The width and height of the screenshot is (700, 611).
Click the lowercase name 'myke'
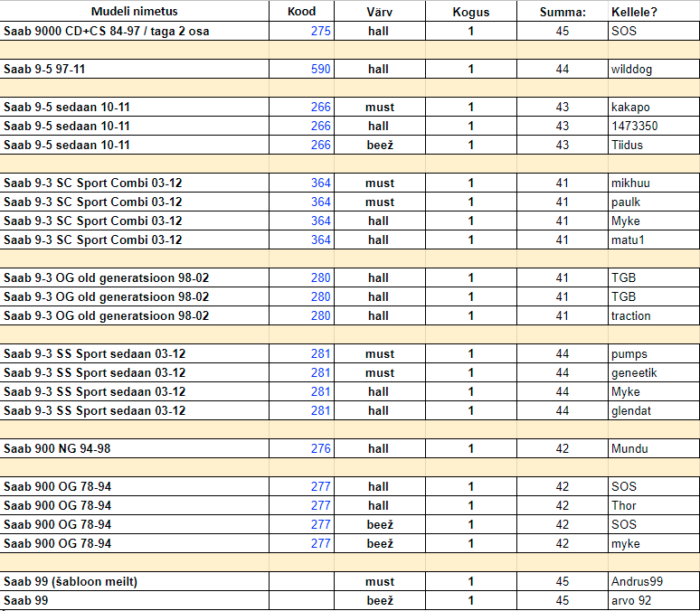pos(626,543)
